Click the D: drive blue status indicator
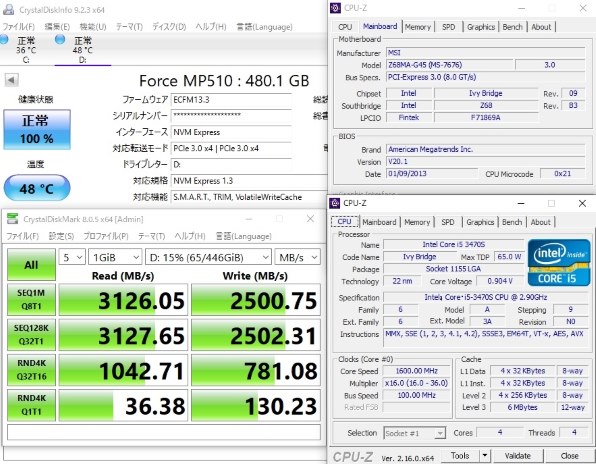This screenshot has height=464, width=596. coord(60,39)
